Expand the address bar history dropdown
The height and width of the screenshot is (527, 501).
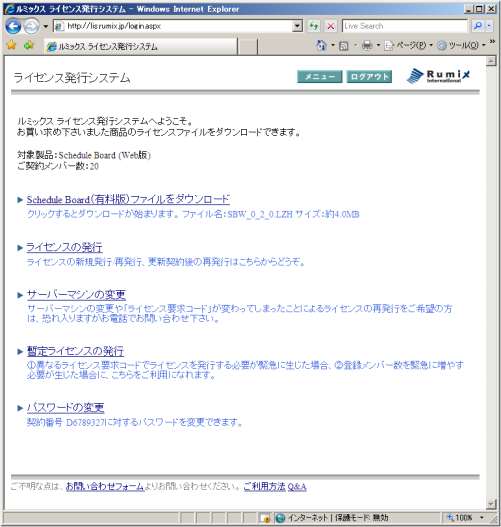[x=297, y=26]
